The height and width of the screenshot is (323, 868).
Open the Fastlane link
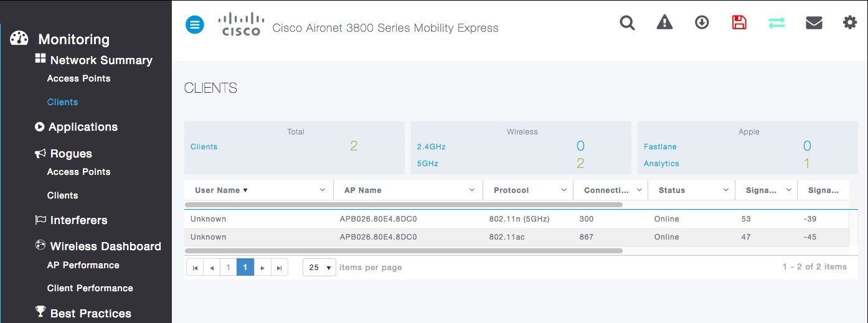[660, 147]
